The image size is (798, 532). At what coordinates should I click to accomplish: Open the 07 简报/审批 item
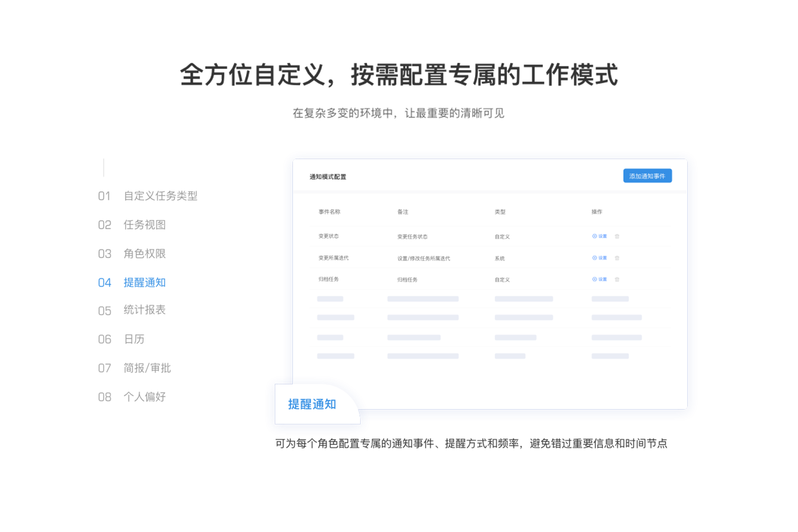click(x=134, y=368)
